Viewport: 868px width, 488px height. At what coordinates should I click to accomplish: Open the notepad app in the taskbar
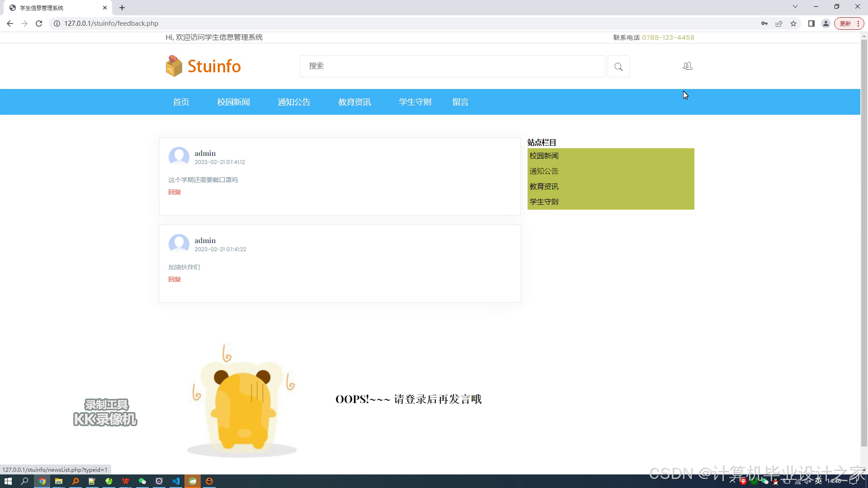click(92, 481)
